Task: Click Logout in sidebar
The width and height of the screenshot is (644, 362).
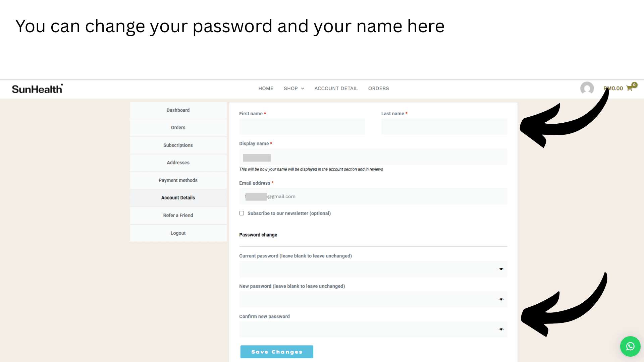Action: (x=178, y=233)
